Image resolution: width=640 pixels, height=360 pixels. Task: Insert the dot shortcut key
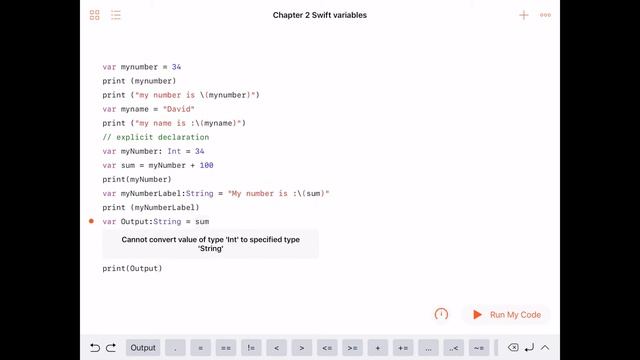click(176, 348)
